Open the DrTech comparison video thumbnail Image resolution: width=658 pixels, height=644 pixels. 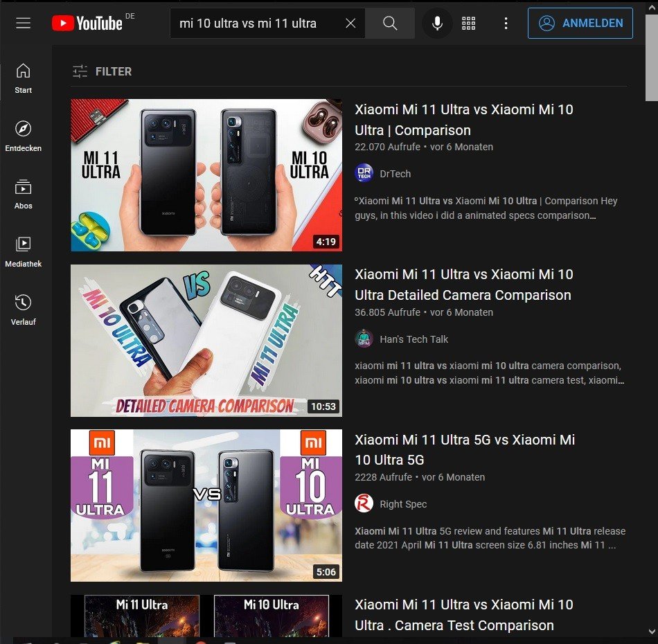(x=206, y=175)
